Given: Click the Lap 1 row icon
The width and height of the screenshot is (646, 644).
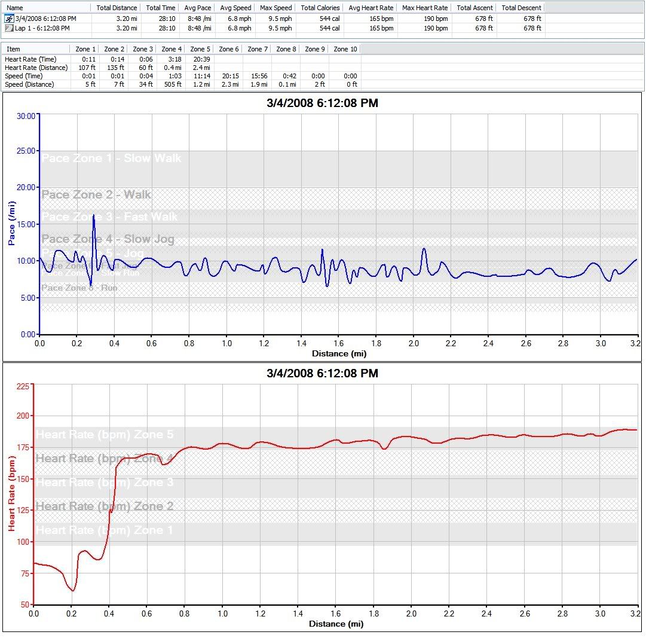Looking at the screenshot, I should pos(8,28).
